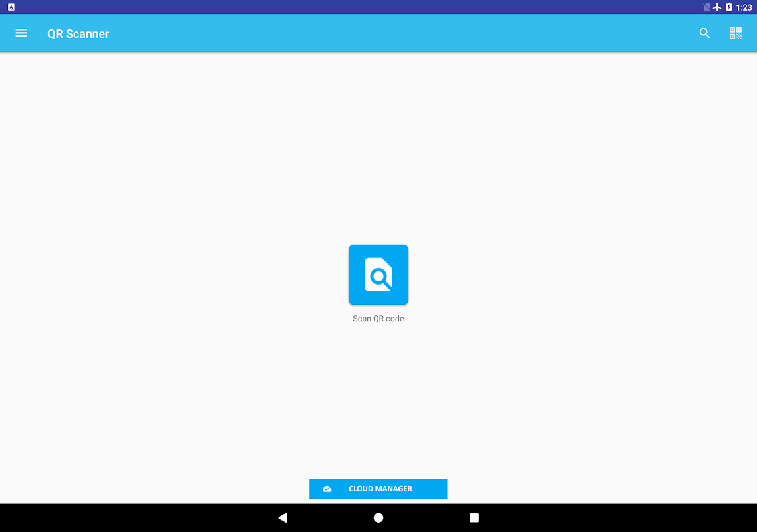Click the airplane mode status icon
Screen dimensions: 757x532
coord(717,7)
